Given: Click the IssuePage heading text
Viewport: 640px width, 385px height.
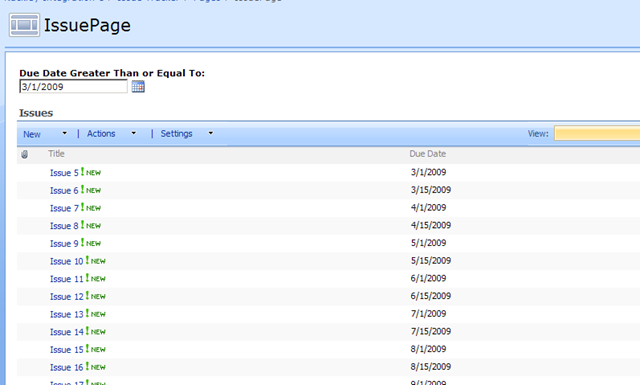Looking at the screenshot, I should [87, 25].
